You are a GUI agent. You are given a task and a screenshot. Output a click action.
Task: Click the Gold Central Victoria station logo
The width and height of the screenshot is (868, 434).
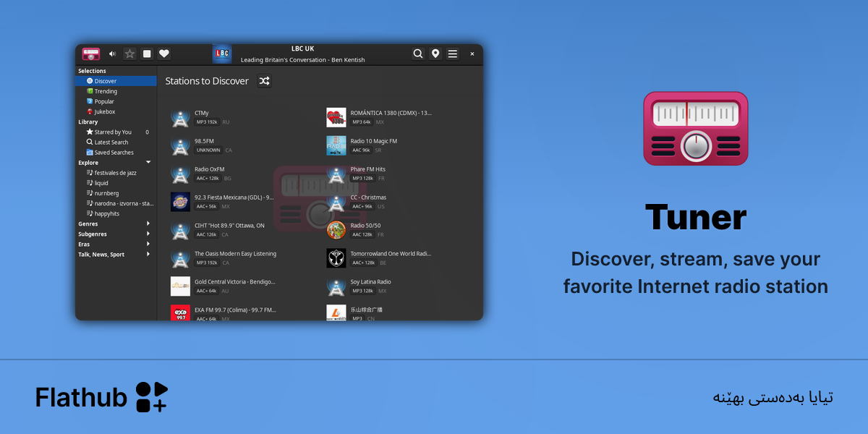tap(180, 286)
